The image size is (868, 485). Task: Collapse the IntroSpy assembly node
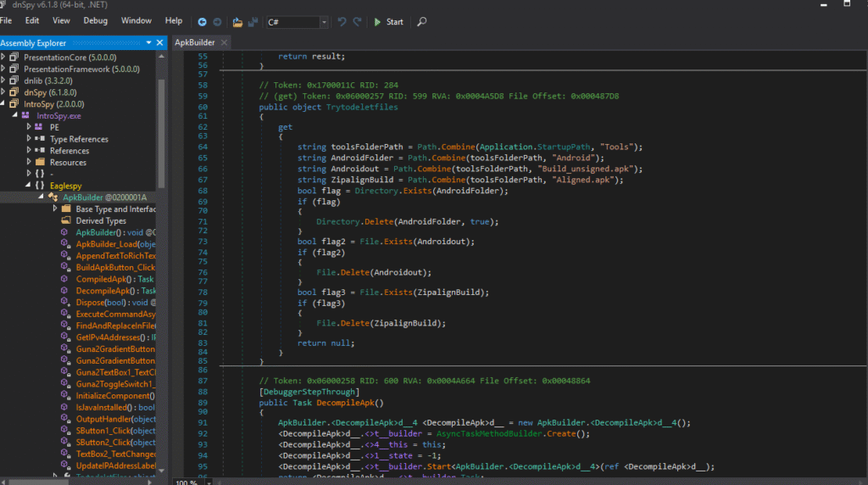pos(3,103)
